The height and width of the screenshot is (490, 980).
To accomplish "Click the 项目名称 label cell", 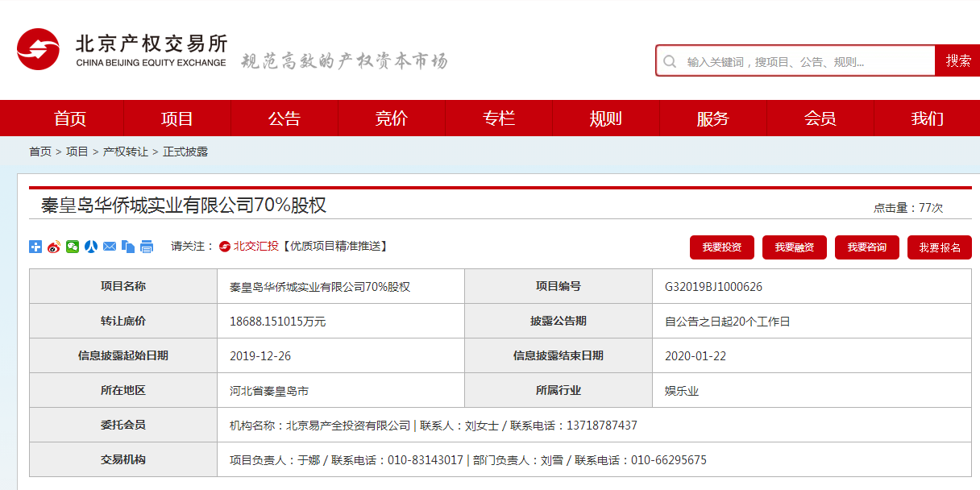I will (123, 286).
